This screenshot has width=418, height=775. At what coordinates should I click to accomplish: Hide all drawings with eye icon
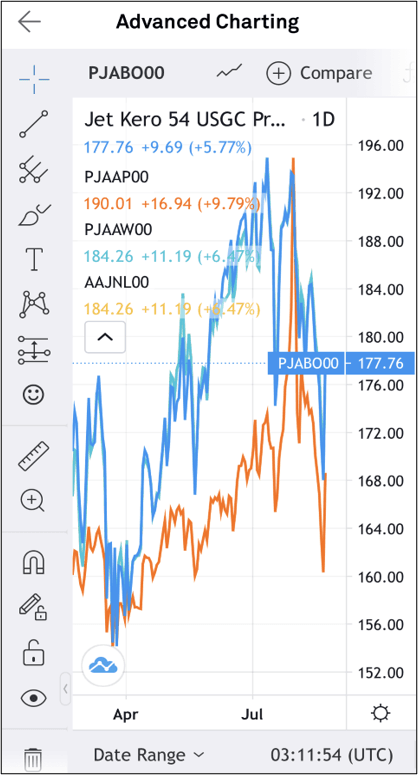[34, 698]
